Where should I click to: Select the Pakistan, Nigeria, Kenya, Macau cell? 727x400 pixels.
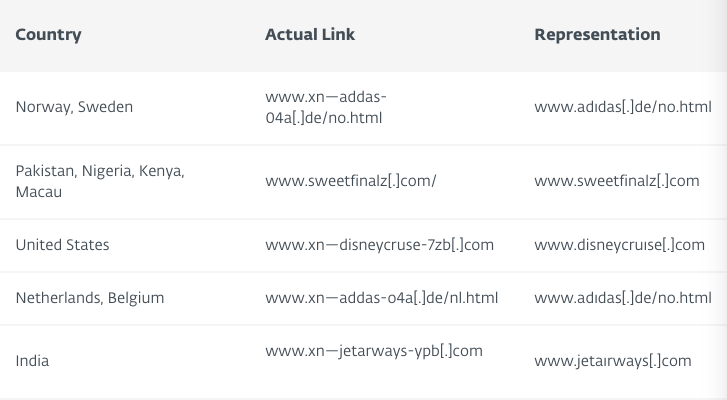click(x=99, y=181)
